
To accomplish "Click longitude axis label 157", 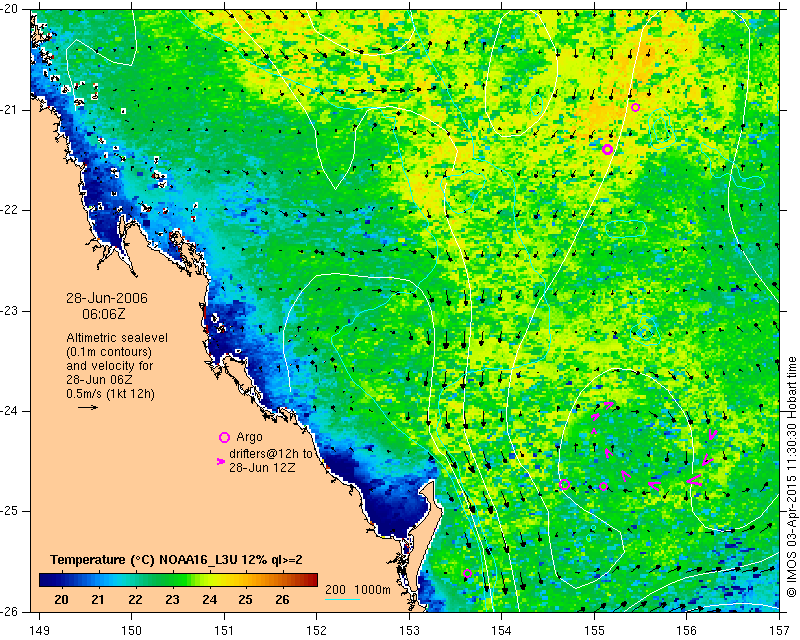I will coord(780,631).
